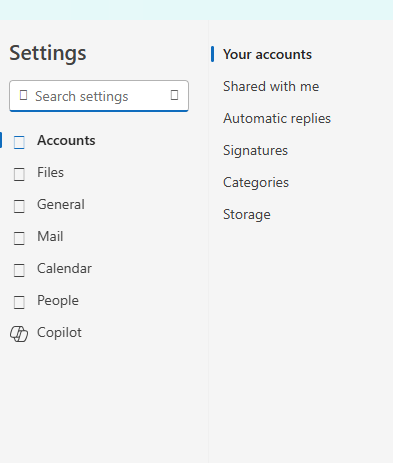Open Shared with me subsection
This screenshot has height=463, width=393.
(271, 86)
